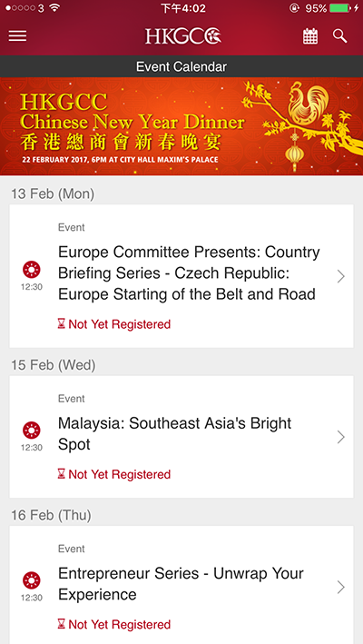Select the 13 Feb (Mon) date header

53,193
